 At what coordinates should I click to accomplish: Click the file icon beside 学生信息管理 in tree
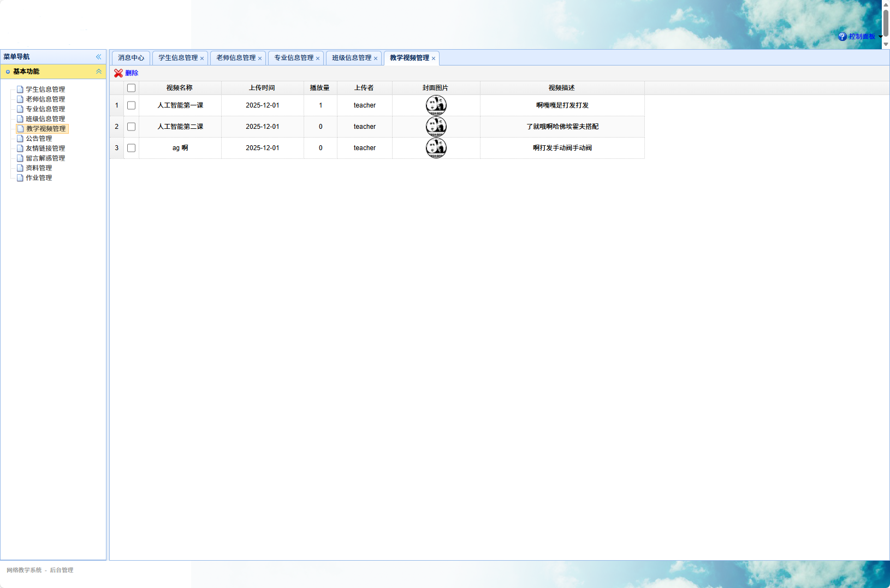pyautogui.click(x=20, y=90)
